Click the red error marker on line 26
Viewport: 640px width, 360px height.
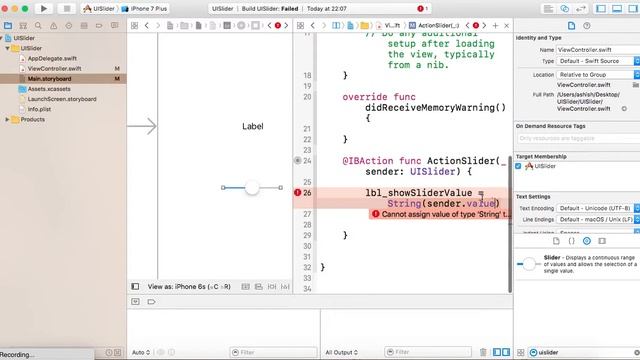pyautogui.click(x=297, y=193)
